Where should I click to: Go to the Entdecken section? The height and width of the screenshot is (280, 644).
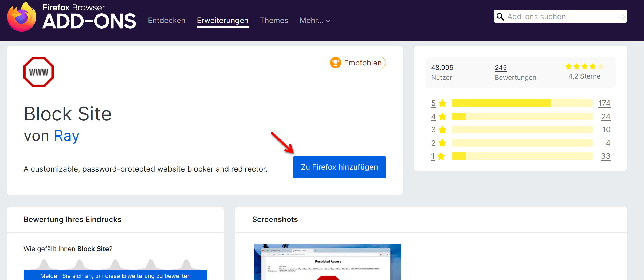point(167,21)
